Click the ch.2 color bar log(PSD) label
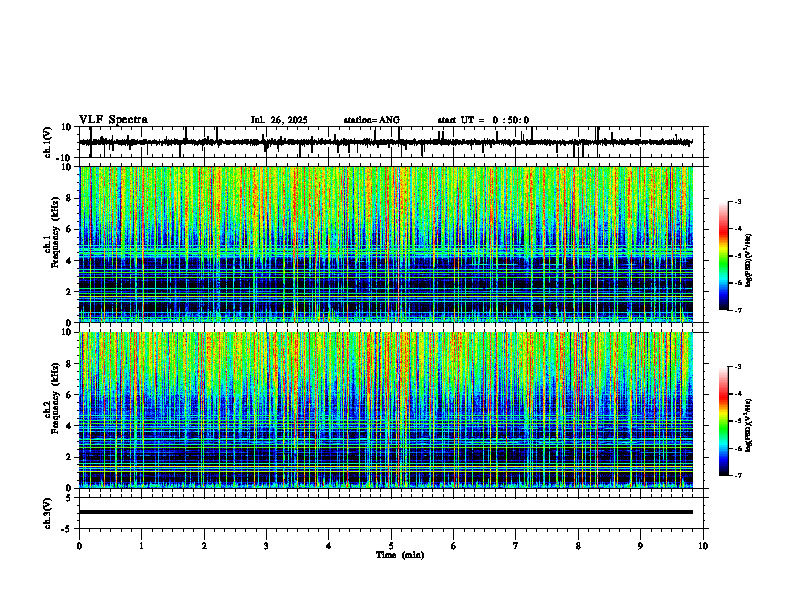792x612 pixels. (x=749, y=425)
